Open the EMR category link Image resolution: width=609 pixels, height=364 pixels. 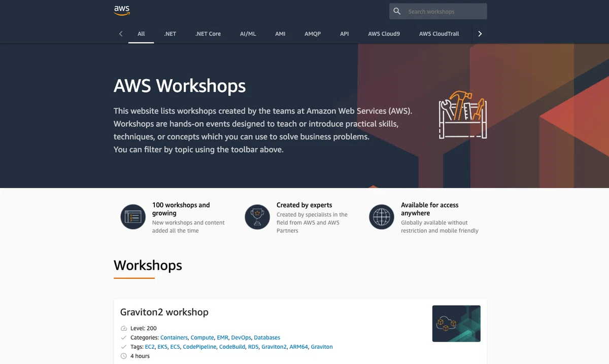coord(222,338)
